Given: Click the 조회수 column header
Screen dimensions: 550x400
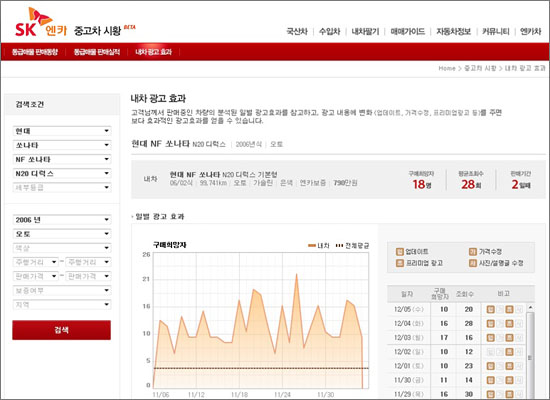Looking at the screenshot, I should click(465, 294).
